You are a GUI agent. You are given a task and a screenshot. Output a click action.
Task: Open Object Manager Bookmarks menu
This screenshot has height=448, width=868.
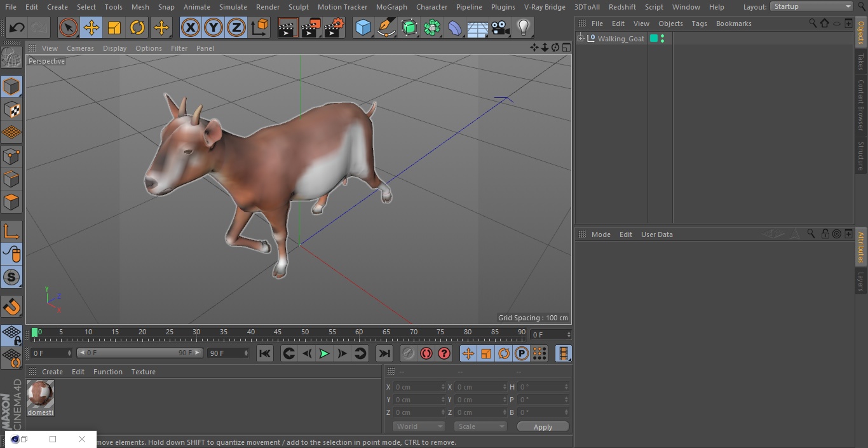tap(733, 24)
